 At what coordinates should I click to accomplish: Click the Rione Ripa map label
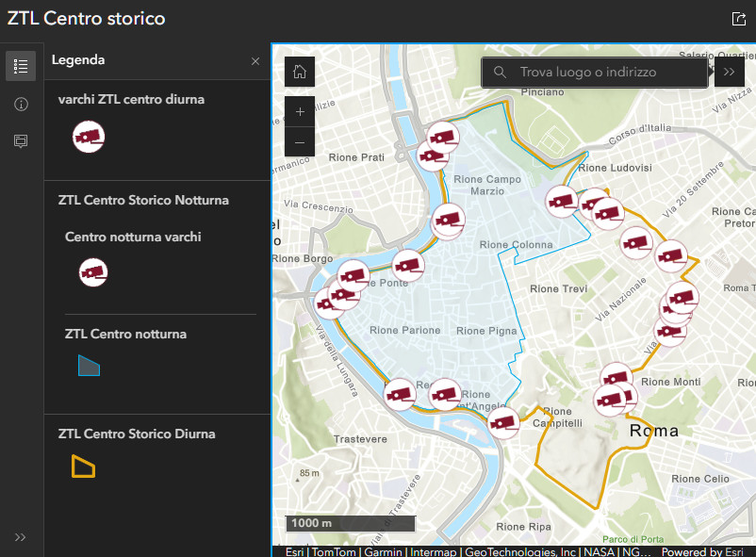[x=523, y=527]
